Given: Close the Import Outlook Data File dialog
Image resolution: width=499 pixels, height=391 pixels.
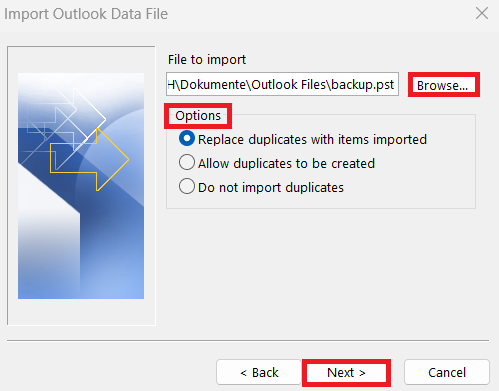Looking at the screenshot, I should (x=482, y=14).
